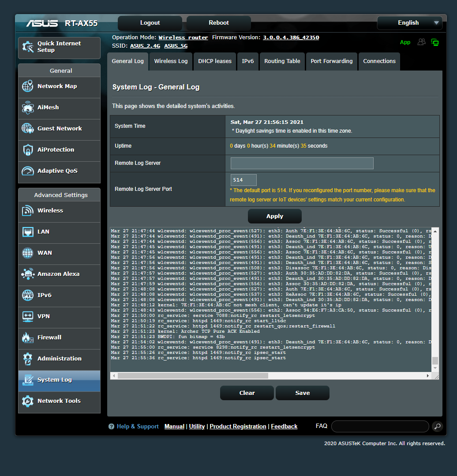Viewport: 457px width, 476px height.
Task: Click the Network Tools wrench icon
Action: (x=28, y=401)
